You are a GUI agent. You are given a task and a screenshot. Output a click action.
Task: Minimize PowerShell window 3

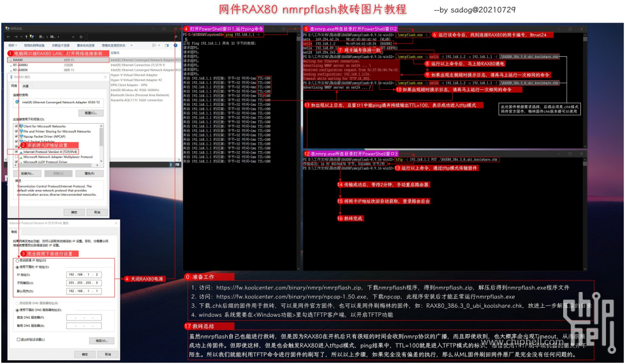coord(558,154)
